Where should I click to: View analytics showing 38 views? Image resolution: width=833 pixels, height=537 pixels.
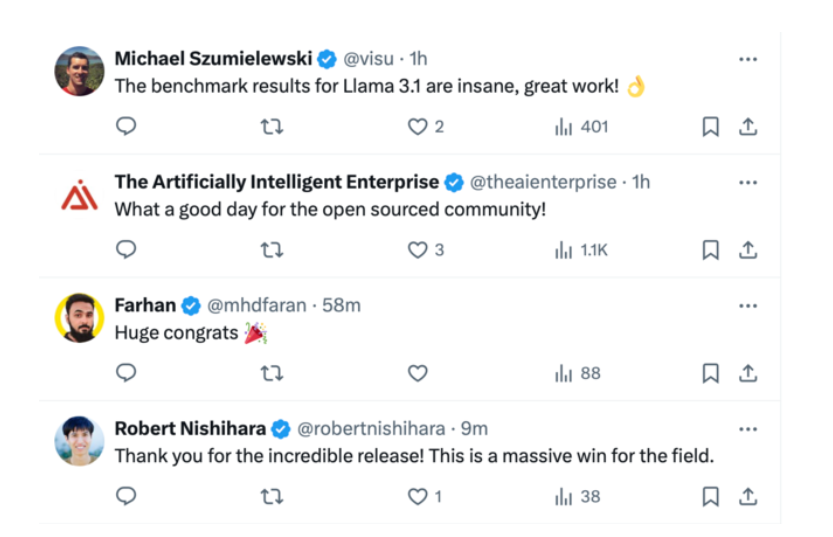click(x=578, y=496)
